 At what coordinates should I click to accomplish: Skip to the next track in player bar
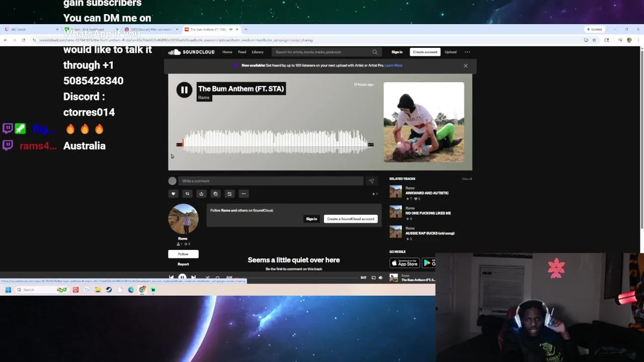click(193, 278)
